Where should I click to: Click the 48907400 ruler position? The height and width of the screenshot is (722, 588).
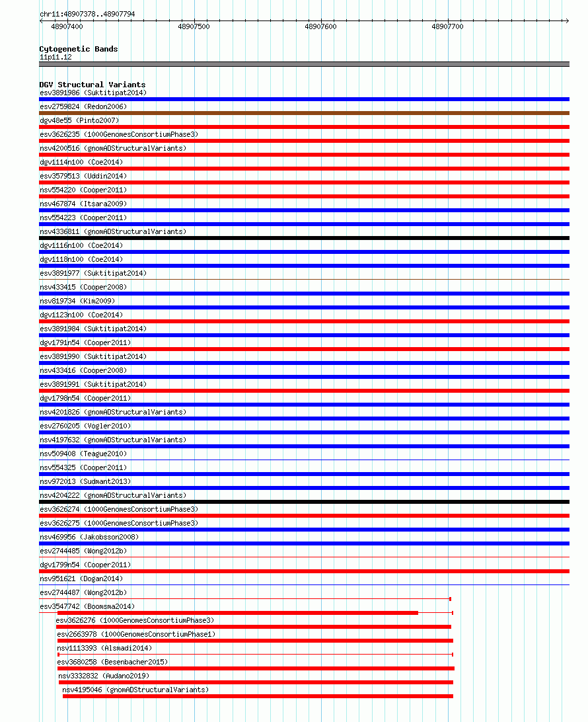(67, 26)
